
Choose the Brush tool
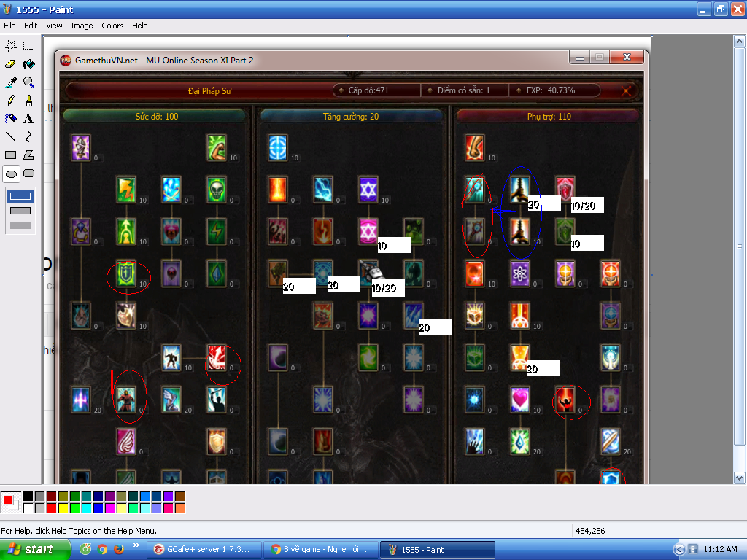coord(29,101)
